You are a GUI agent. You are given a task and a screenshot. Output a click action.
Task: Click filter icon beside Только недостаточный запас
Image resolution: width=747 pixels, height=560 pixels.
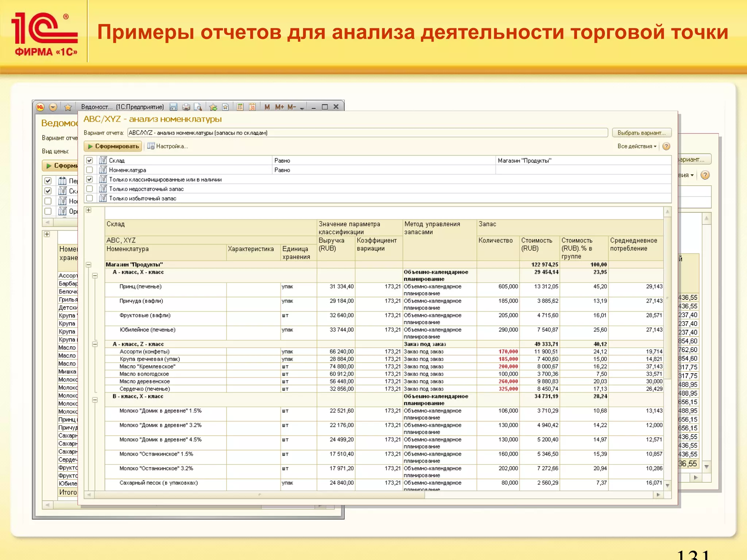point(103,189)
